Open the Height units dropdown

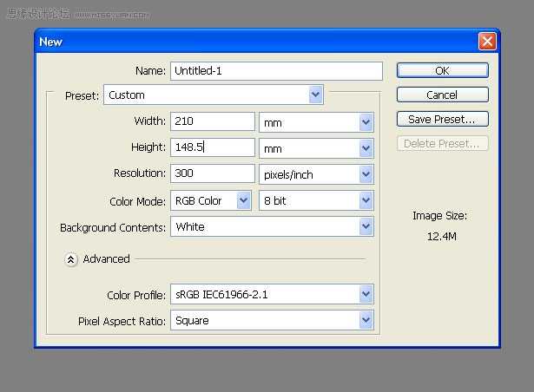[316, 148]
